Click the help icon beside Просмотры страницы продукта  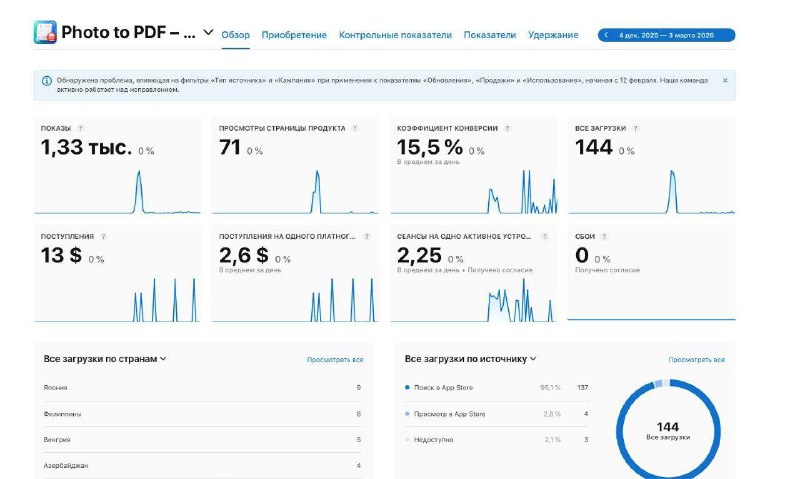click(355, 129)
